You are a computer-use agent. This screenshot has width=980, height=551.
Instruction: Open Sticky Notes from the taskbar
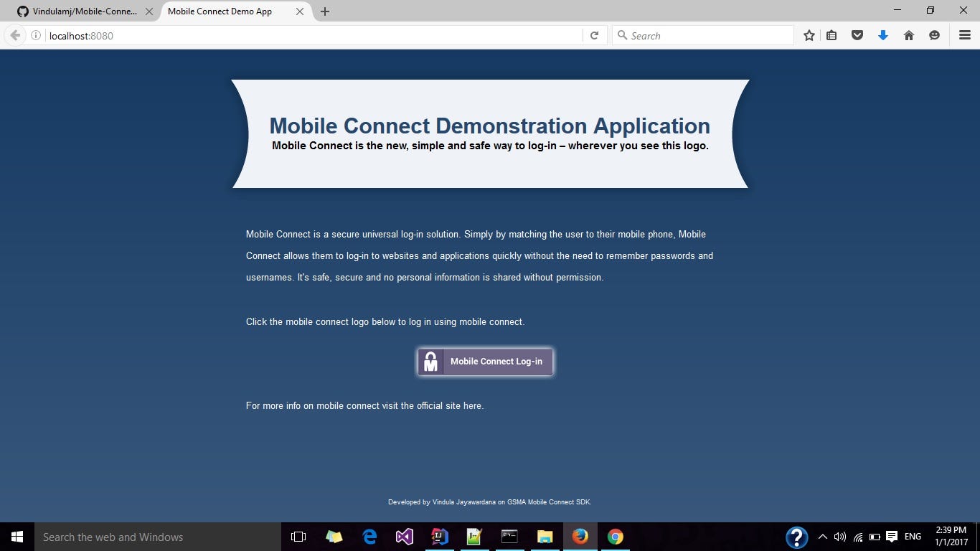click(x=334, y=537)
